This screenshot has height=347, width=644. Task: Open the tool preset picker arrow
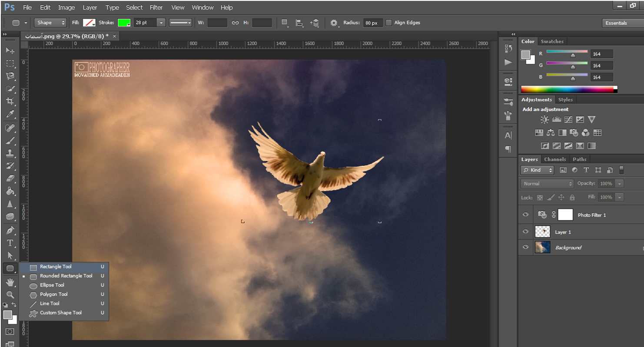[26, 23]
